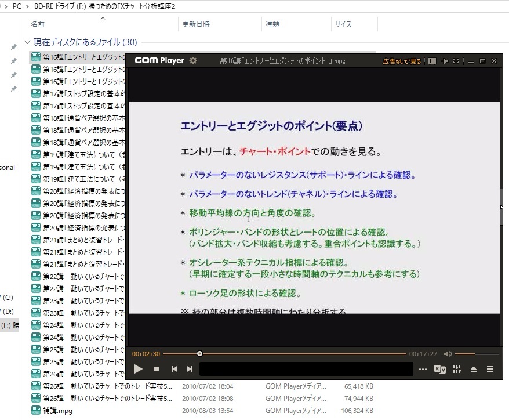Screen dimensions: 509x420
Task: Skip to previous track
Action: (174, 369)
